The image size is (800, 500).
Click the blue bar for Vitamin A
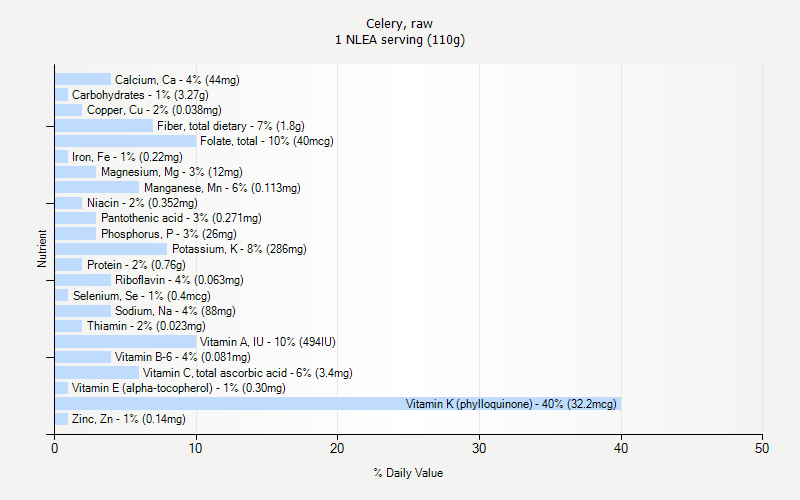pyautogui.click(x=126, y=341)
